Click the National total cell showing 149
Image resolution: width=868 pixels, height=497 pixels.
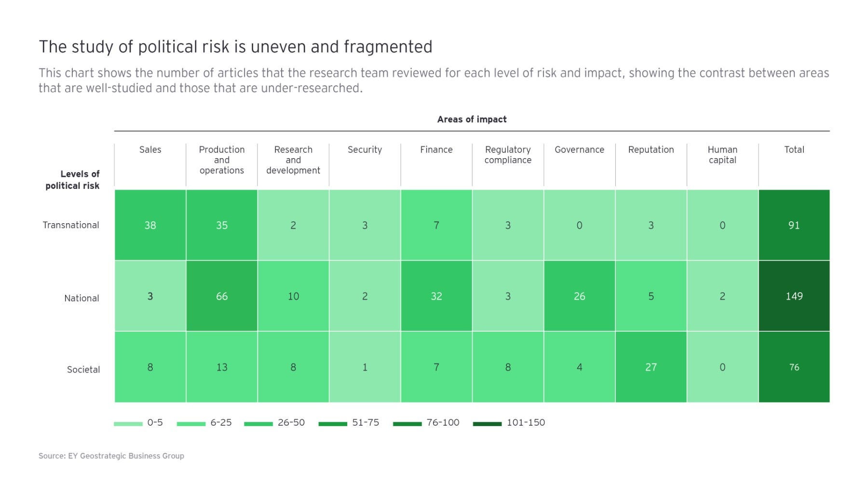(794, 296)
